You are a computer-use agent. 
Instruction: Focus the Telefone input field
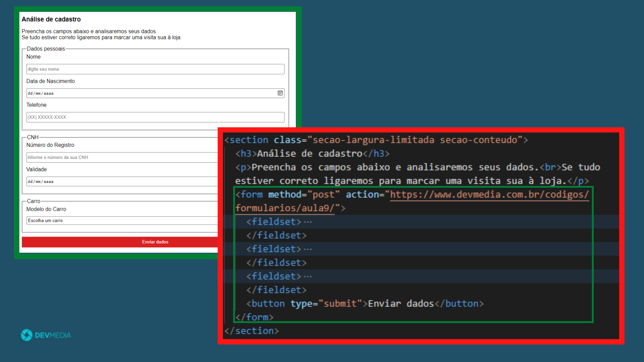155,117
